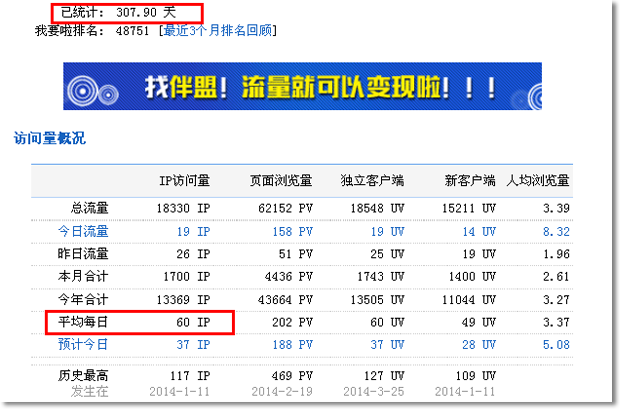Open the 最近3个月排名回顾 link
The height and width of the screenshot is (412, 628).
pos(217,31)
